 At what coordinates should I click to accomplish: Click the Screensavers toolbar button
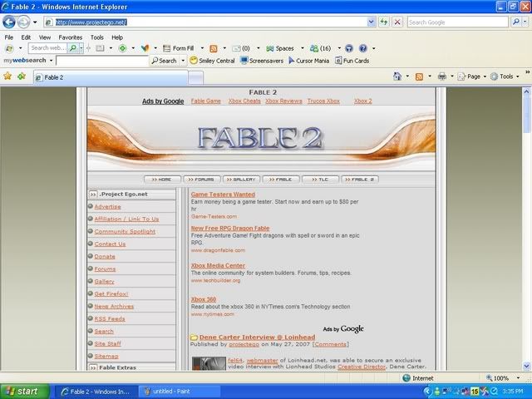click(262, 61)
